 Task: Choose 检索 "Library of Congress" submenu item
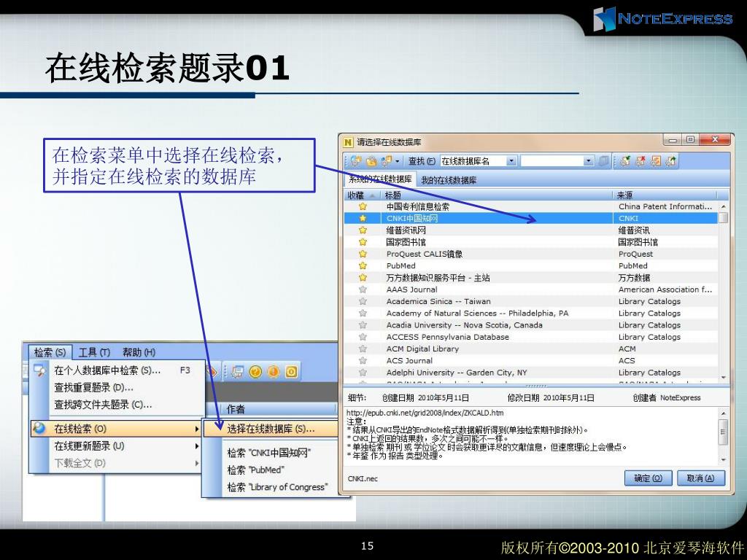click(271, 487)
